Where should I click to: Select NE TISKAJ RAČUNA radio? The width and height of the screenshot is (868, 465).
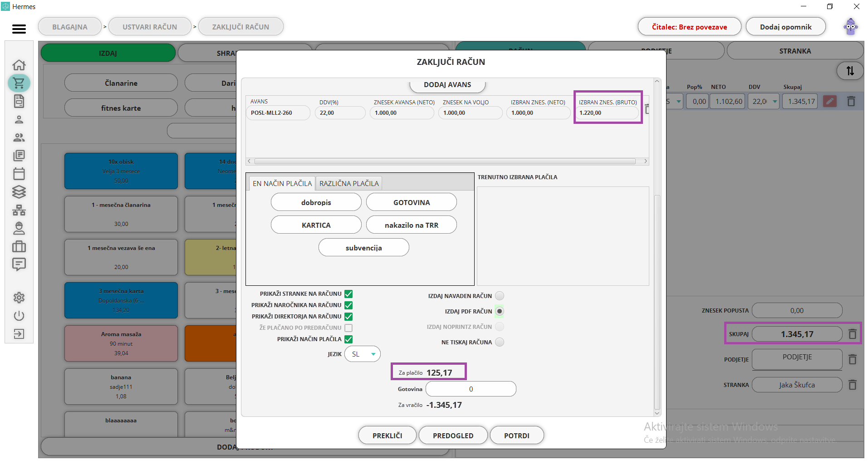(x=500, y=342)
